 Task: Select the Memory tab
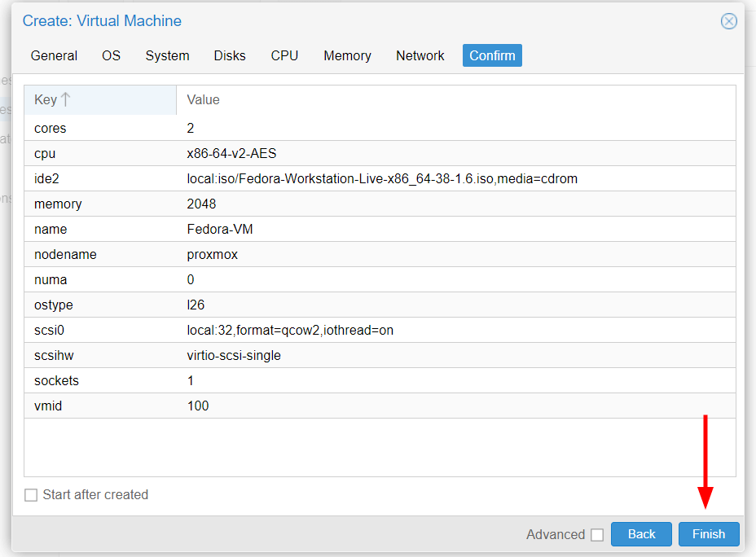coord(347,55)
